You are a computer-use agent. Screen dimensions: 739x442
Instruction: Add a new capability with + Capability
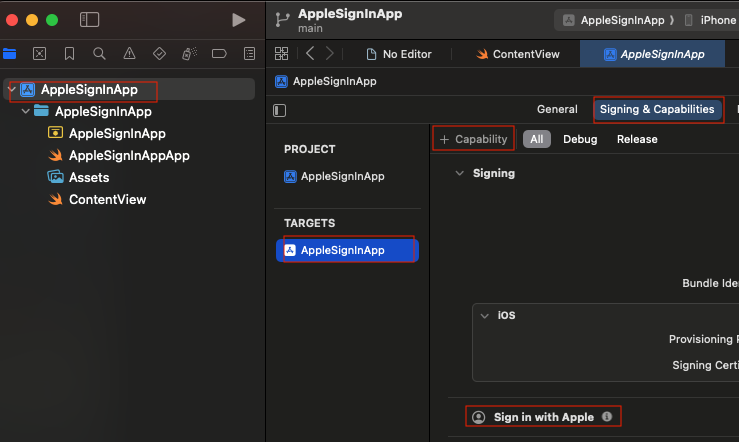(474, 139)
